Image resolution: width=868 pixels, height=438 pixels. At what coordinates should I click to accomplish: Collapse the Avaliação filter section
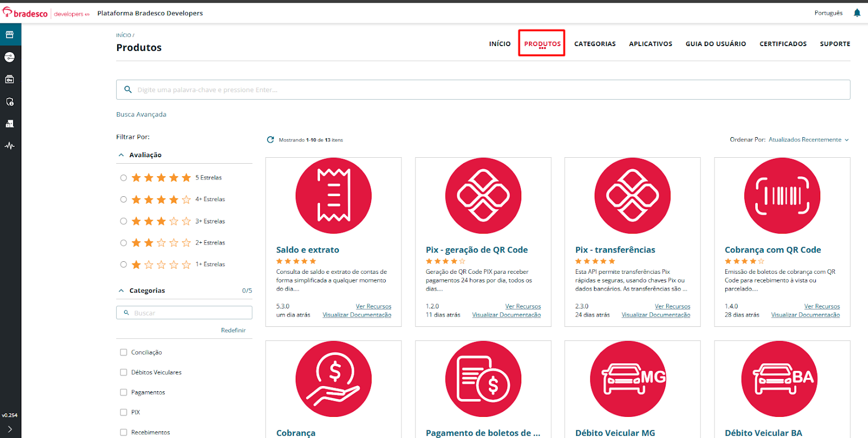pyautogui.click(x=121, y=155)
